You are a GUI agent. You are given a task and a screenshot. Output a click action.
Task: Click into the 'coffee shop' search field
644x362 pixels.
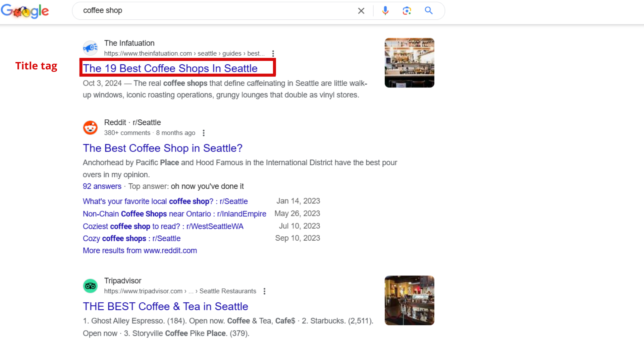pos(215,11)
